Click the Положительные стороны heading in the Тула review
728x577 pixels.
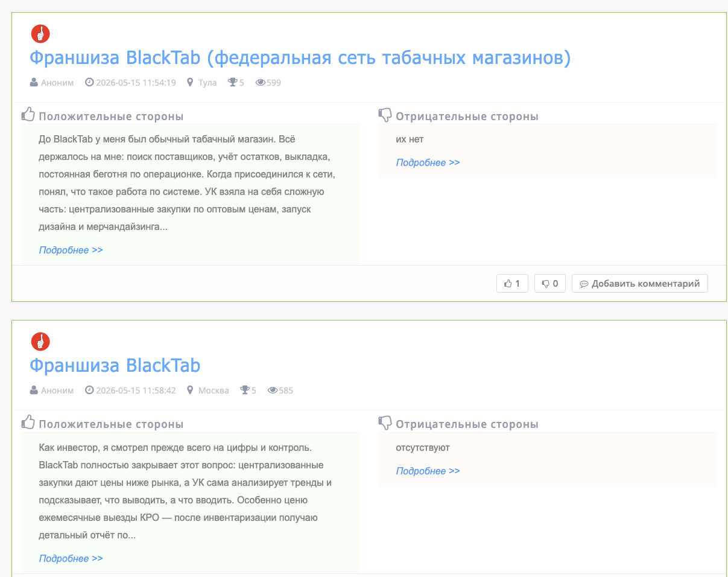(111, 116)
